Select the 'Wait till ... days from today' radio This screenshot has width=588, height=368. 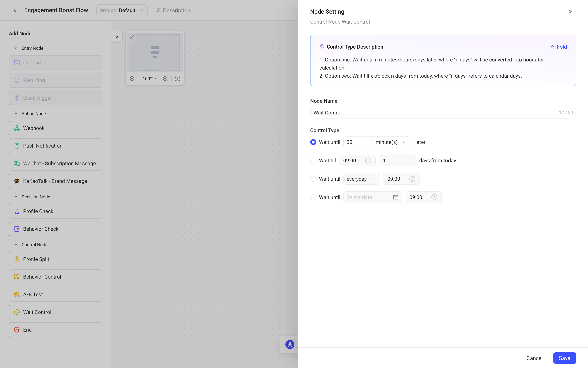(x=313, y=161)
